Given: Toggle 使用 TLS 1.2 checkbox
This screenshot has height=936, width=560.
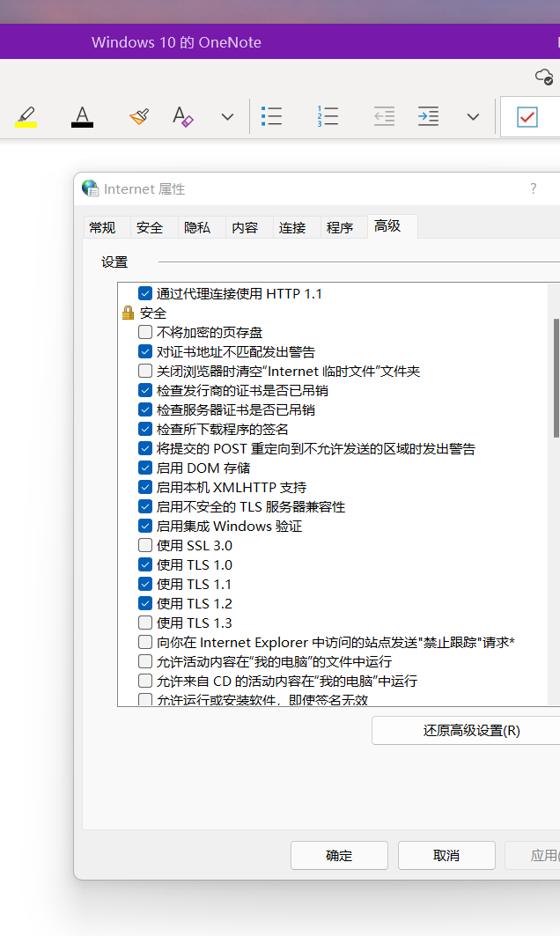Looking at the screenshot, I should pyautogui.click(x=145, y=603).
